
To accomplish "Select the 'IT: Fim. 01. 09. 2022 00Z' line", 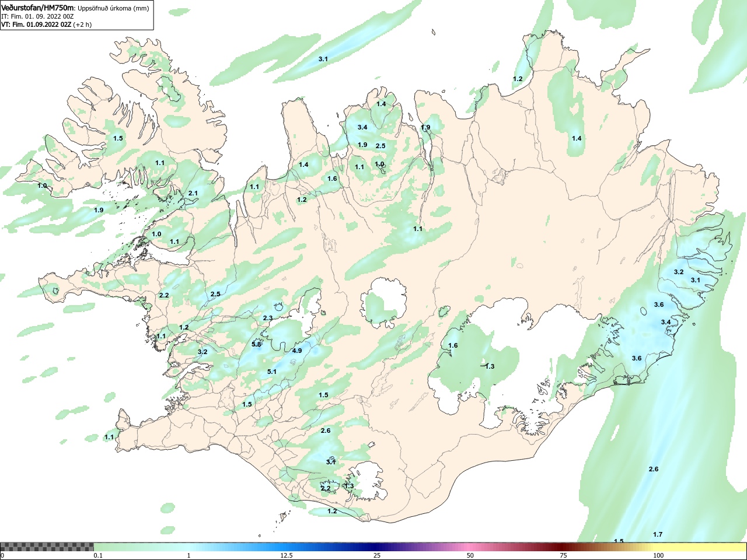I will (37, 16).
